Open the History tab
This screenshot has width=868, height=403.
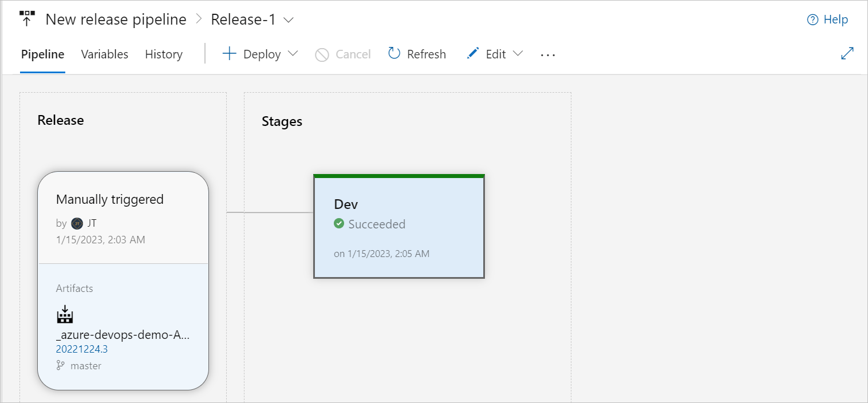click(x=163, y=53)
